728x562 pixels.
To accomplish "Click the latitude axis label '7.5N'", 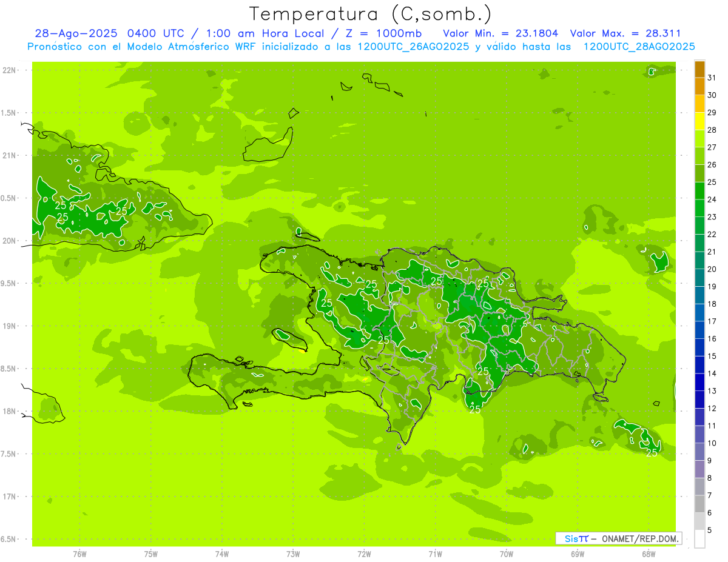I will [x=9, y=454].
